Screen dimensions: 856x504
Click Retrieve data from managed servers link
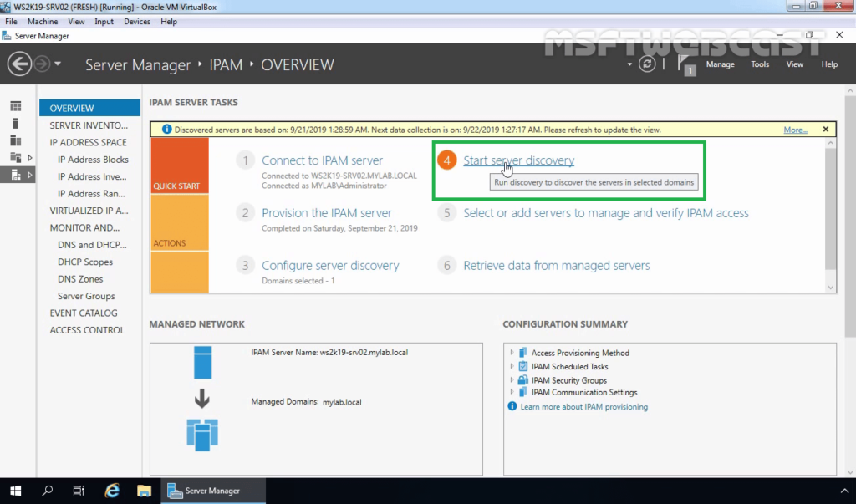tap(556, 266)
